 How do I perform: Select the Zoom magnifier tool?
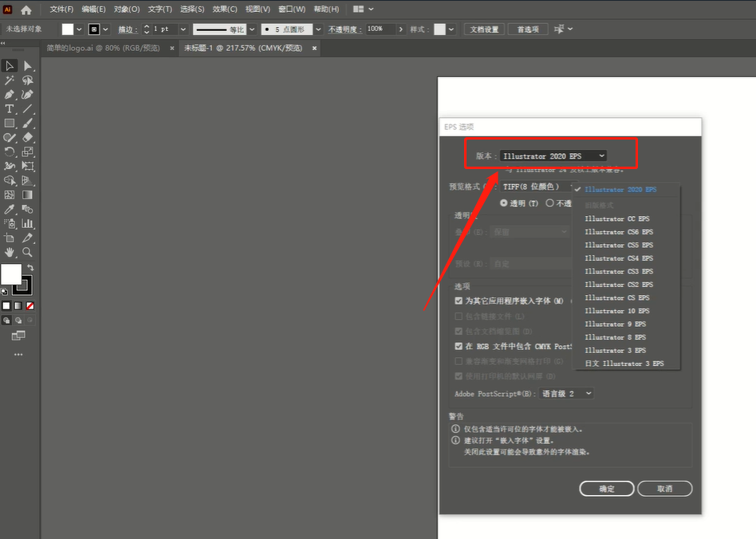point(27,252)
